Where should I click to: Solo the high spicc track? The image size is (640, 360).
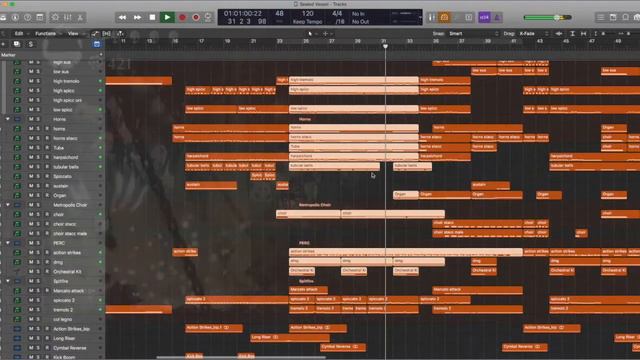tap(38, 90)
